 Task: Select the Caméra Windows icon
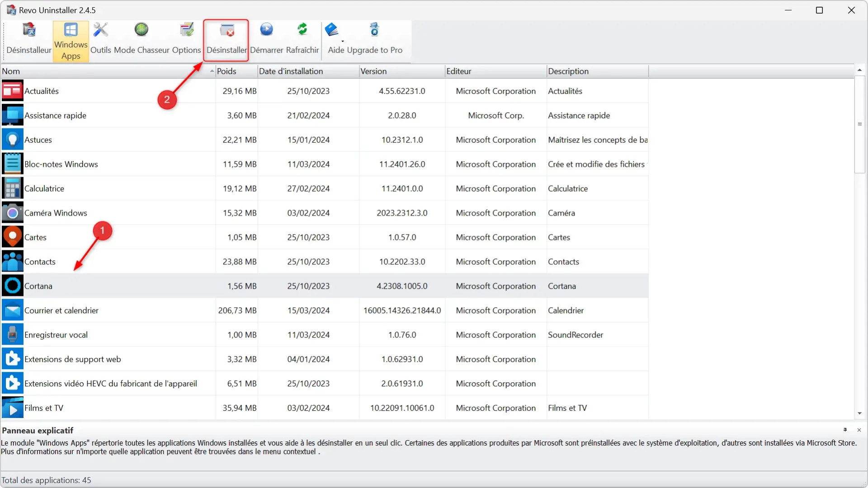pos(12,213)
